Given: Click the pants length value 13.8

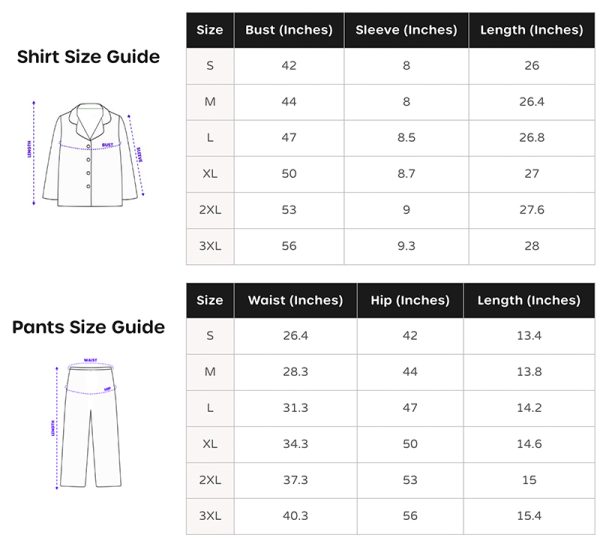Looking at the screenshot, I should [x=529, y=372].
